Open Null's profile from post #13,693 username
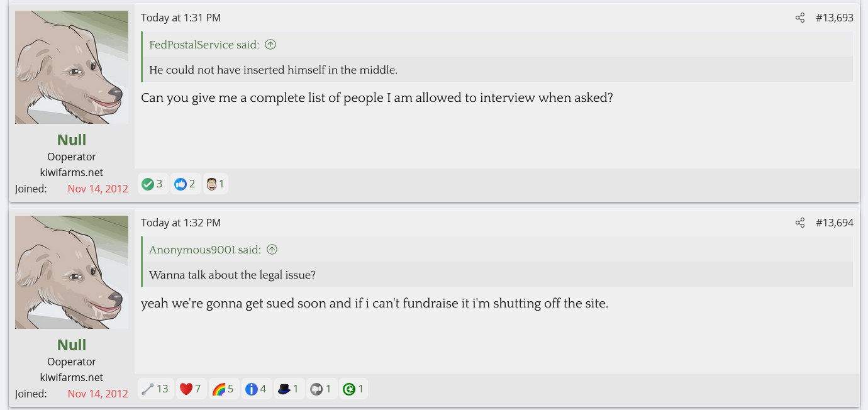The height and width of the screenshot is (410, 868). coord(72,140)
